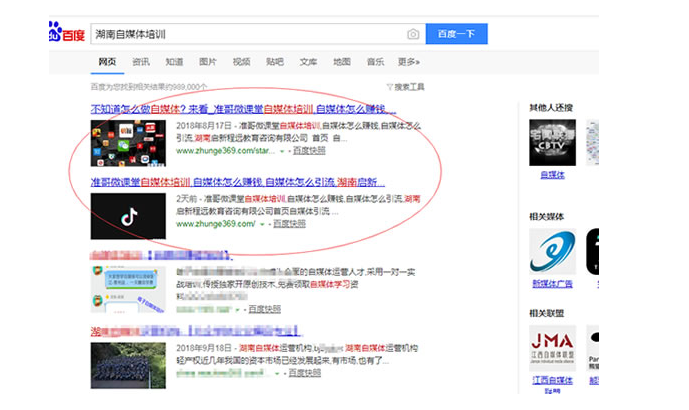Open the 地图 tab
The width and height of the screenshot is (689, 410).
coord(341,62)
